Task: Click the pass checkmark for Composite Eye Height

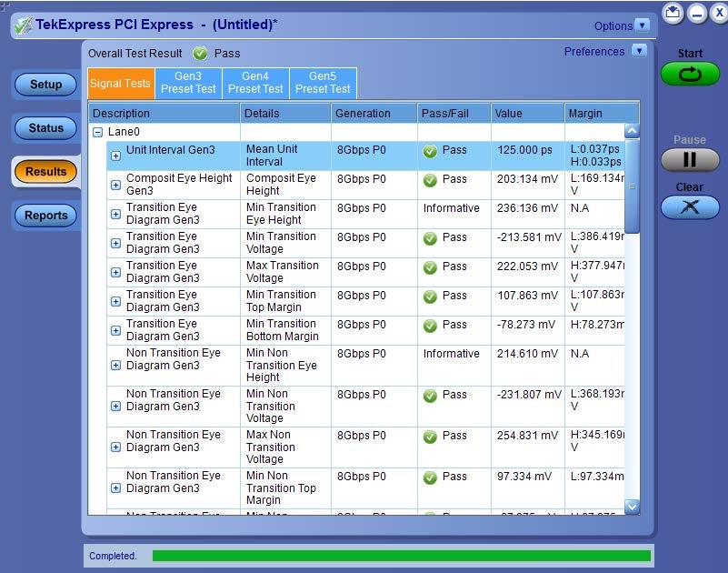Action: click(430, 180)
